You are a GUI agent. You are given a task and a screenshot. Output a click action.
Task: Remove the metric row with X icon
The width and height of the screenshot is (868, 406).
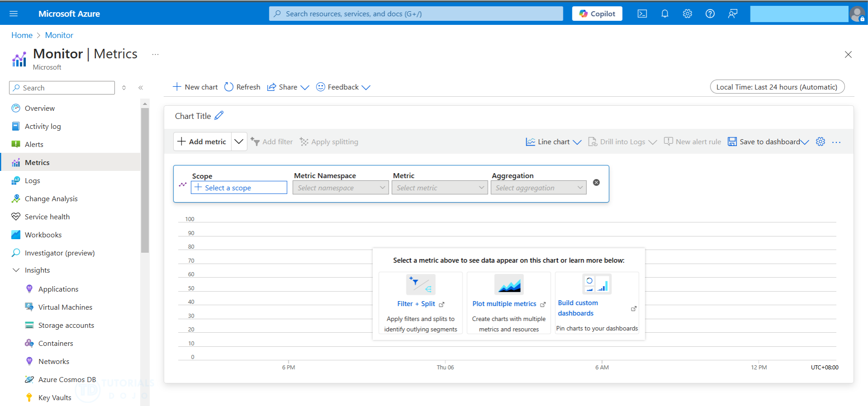point(596,182)
